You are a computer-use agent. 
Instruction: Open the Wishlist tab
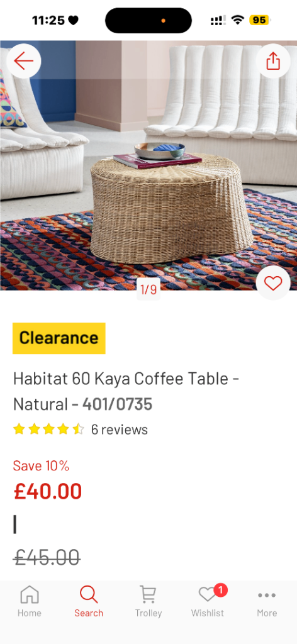tap(208, 601)
